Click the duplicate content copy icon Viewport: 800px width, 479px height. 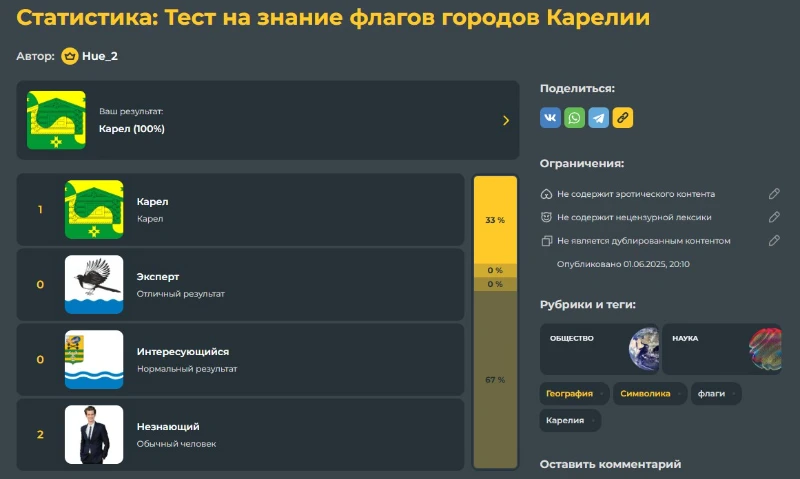(546, 241)
